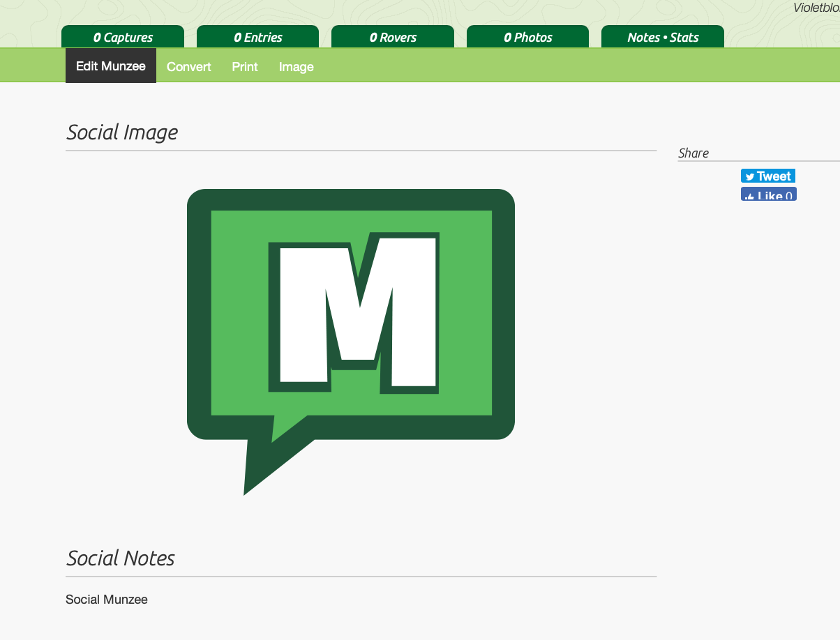This screenshot has height=640, width=840.
Task: Click the Convert menu item
Action: (x=189, y=67)
